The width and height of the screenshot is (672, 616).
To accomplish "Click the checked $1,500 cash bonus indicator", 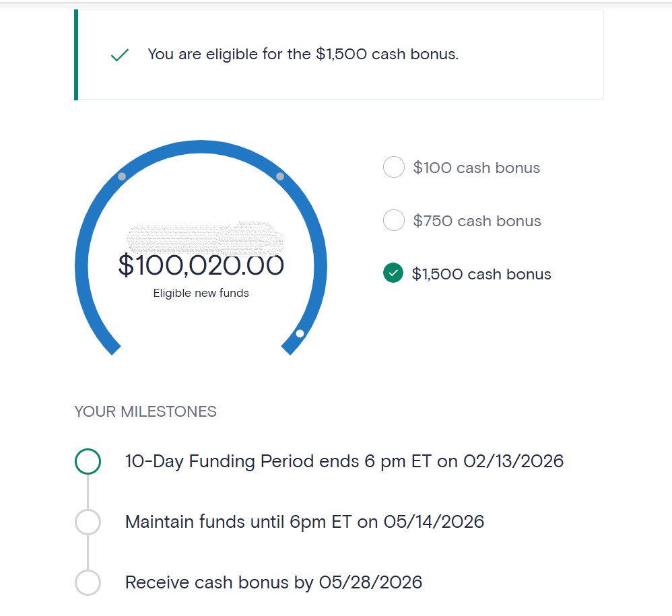I will pos(393,273).
